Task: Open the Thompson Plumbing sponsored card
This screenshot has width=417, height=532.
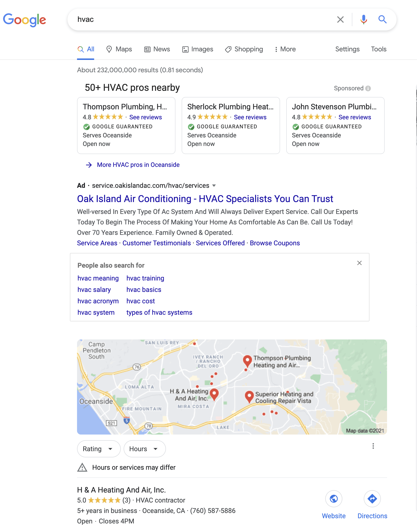Action: coord(126,126)
